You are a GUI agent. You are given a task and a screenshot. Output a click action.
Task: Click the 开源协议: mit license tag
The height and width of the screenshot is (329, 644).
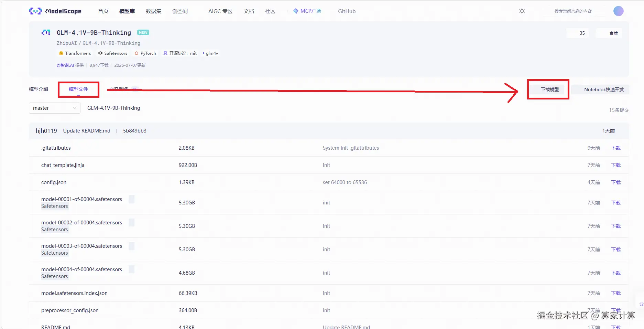[x=180, y=53]
